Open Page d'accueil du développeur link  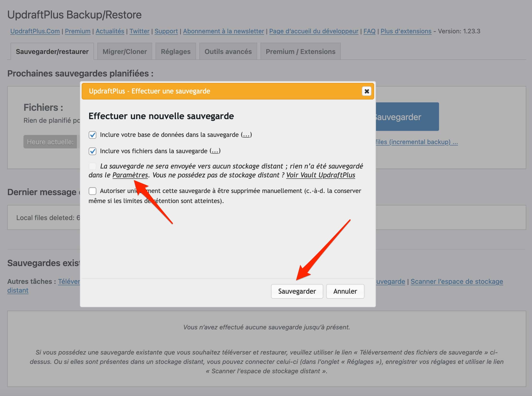coord(314,31)
